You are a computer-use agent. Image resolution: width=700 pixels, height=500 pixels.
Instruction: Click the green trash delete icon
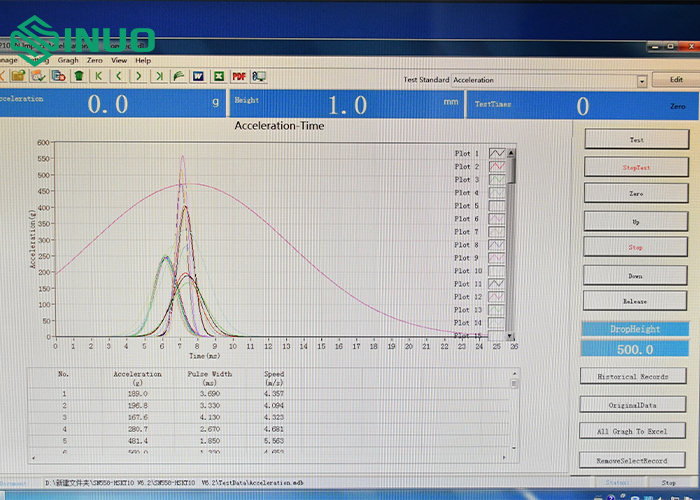tap(78, 76)
